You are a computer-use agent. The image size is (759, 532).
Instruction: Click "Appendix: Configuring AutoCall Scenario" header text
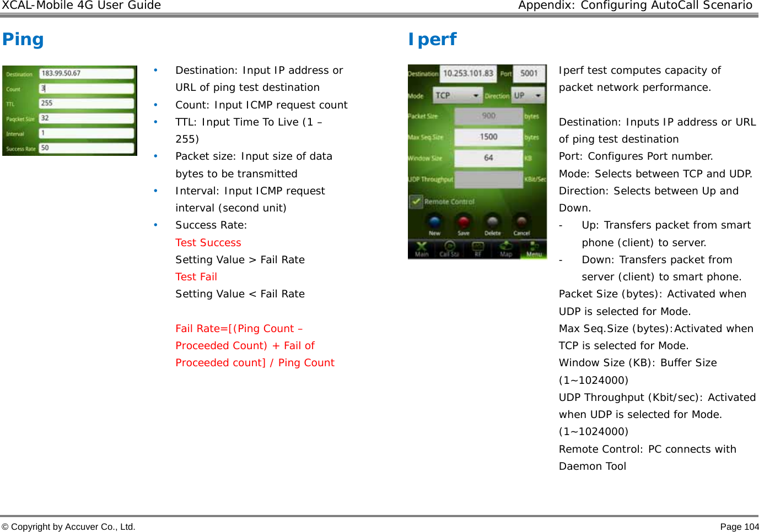click(x=635, y=6)
